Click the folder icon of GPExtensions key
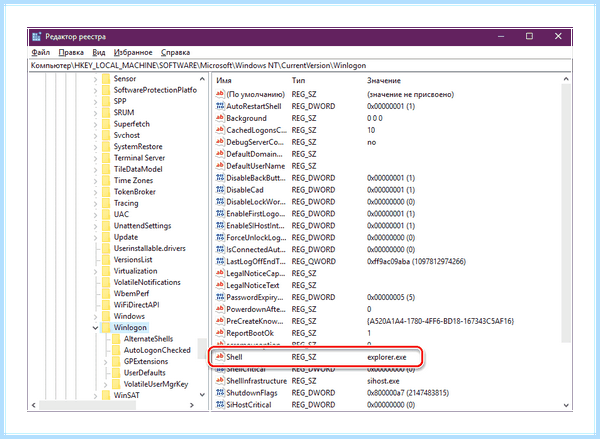The width and height of the screenshot is (600, 439). pos(116,361)
